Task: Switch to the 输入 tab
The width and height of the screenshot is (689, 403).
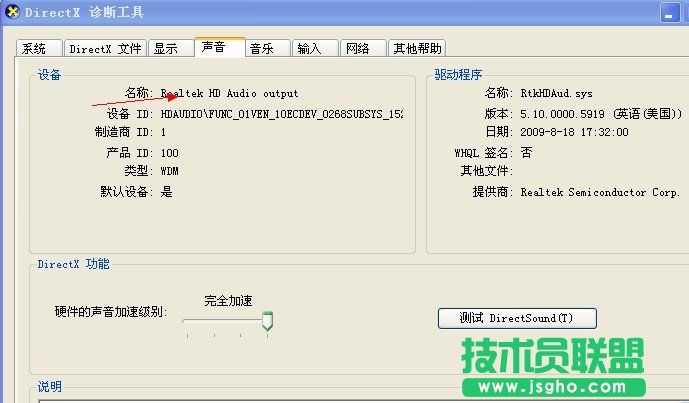Action: tap(315, 48)
